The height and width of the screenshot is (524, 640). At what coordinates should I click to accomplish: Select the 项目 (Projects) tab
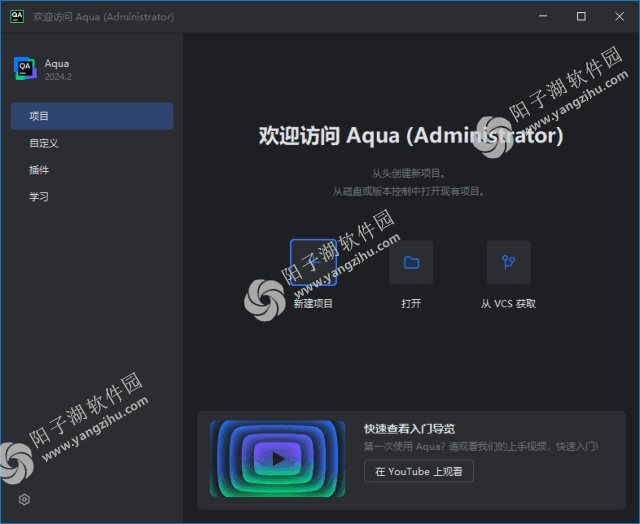tap(92, 116)
